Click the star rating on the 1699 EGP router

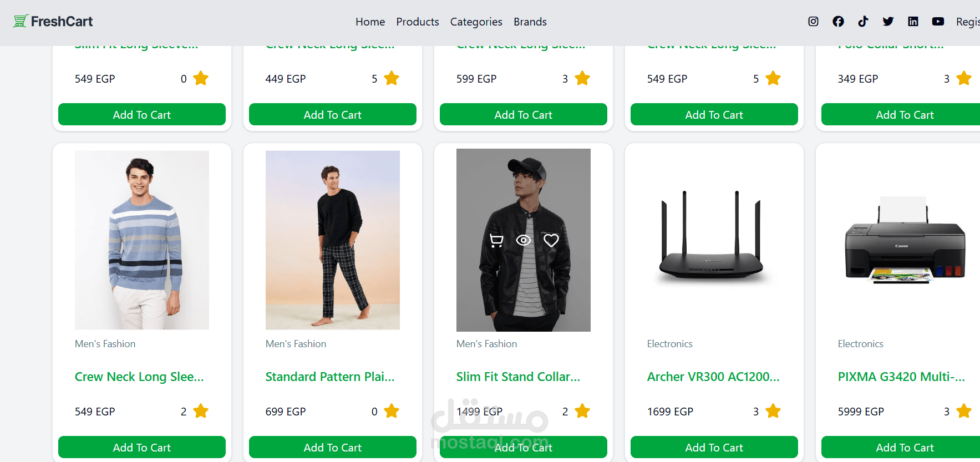[773, 411]
